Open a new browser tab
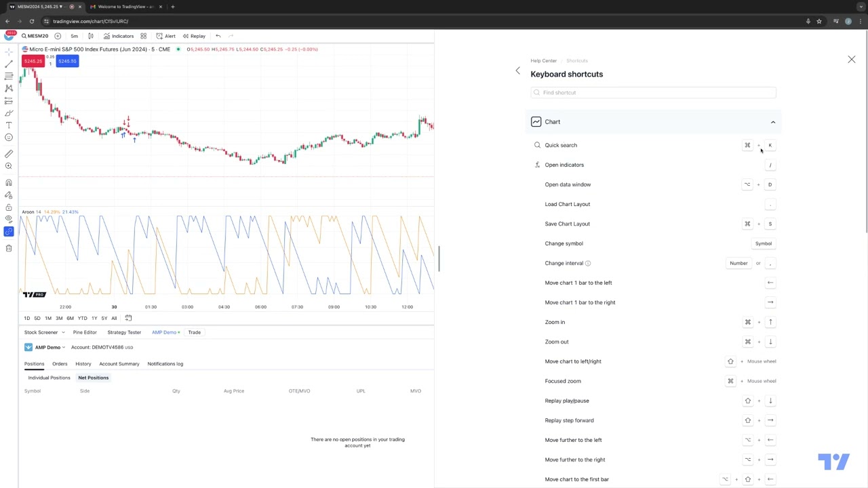Screen dimensions: 868x488 click(x=172, y=7)
